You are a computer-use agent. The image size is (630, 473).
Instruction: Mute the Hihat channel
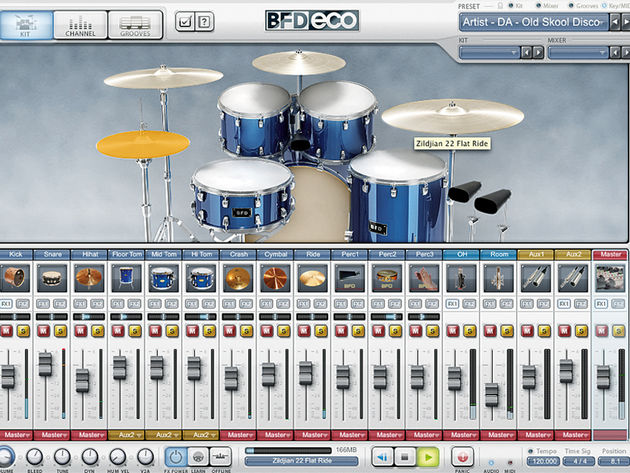pyautogui.click(x=81, y=331)
